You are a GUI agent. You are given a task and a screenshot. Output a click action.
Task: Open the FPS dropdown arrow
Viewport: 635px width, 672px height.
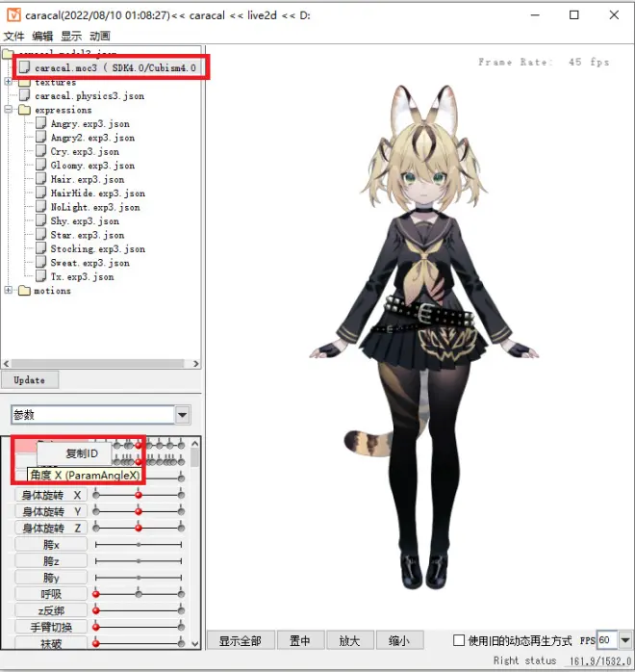tap(625, 640)
